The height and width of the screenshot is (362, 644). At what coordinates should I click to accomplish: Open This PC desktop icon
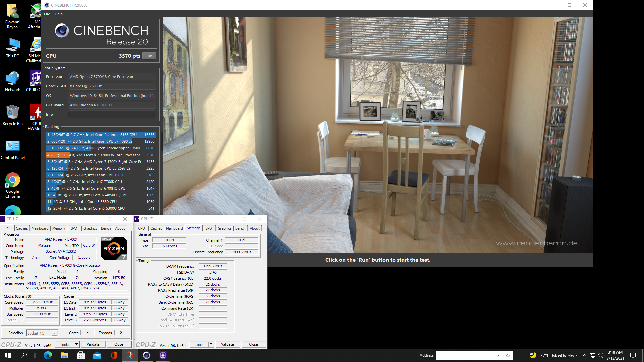click(x=12, y=48)
